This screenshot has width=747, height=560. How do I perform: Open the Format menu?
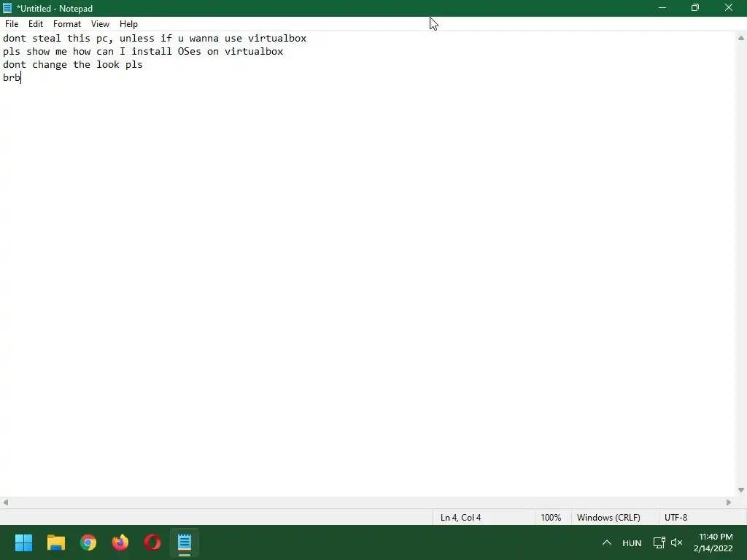point(67,24)
